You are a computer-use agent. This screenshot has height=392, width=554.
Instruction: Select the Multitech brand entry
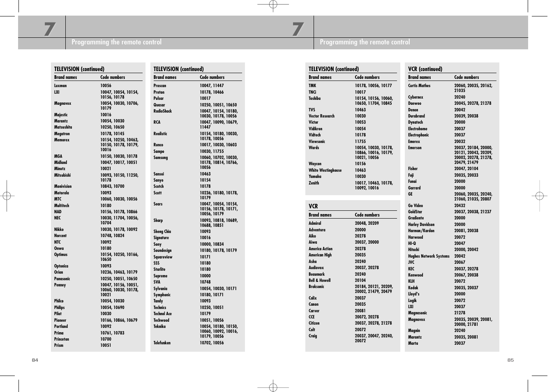click(62, 206)
